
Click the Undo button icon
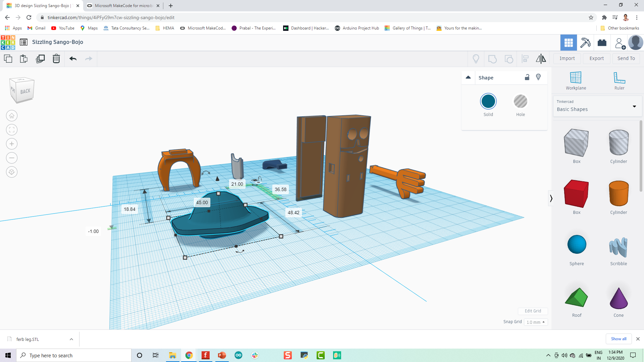pos(73,58)
